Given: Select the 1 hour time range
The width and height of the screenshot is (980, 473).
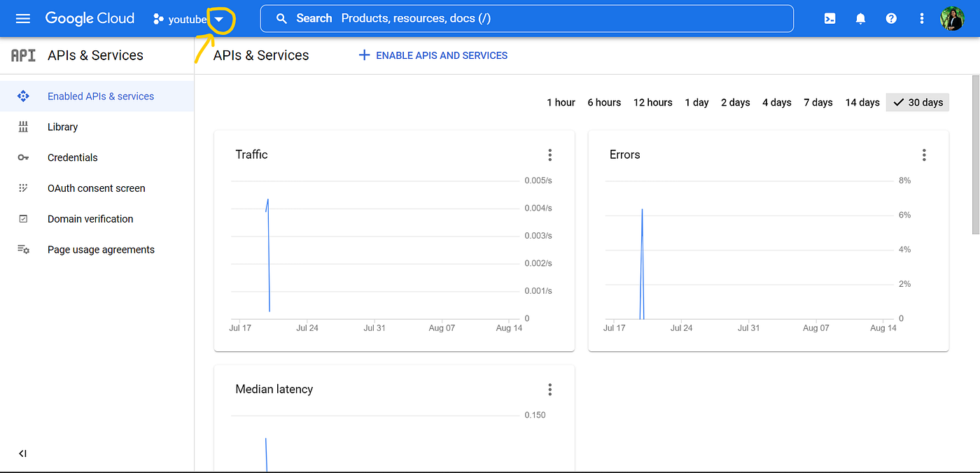Looking at the screenshot, I should click(x=561, y=102).
